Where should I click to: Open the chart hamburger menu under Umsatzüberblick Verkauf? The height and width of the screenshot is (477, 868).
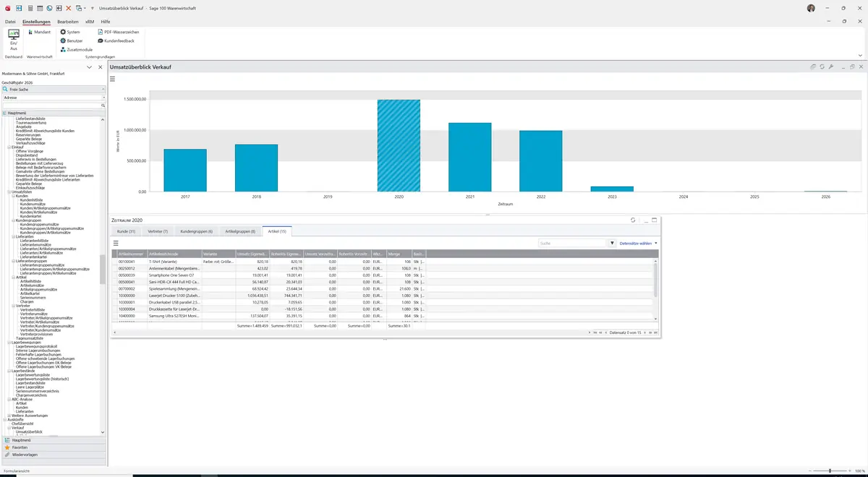pos(113,79)
